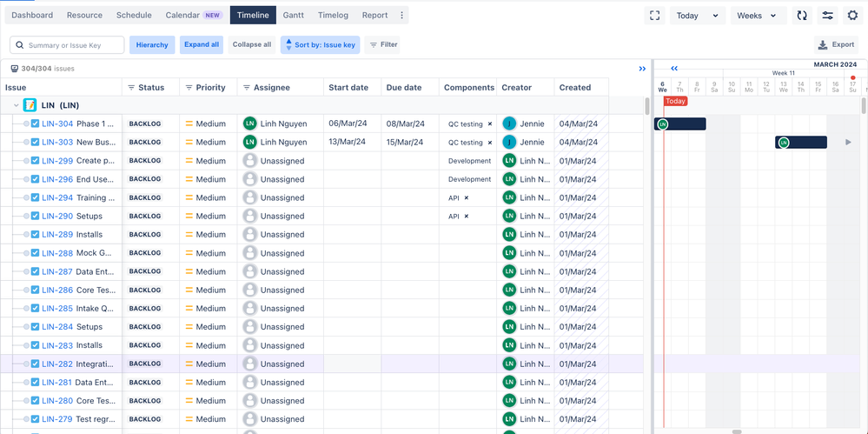Toggle checkbox for LIN-290
The width and height of the screenshot is (868, 434).
pyautogui.click(x=35, y=217)
